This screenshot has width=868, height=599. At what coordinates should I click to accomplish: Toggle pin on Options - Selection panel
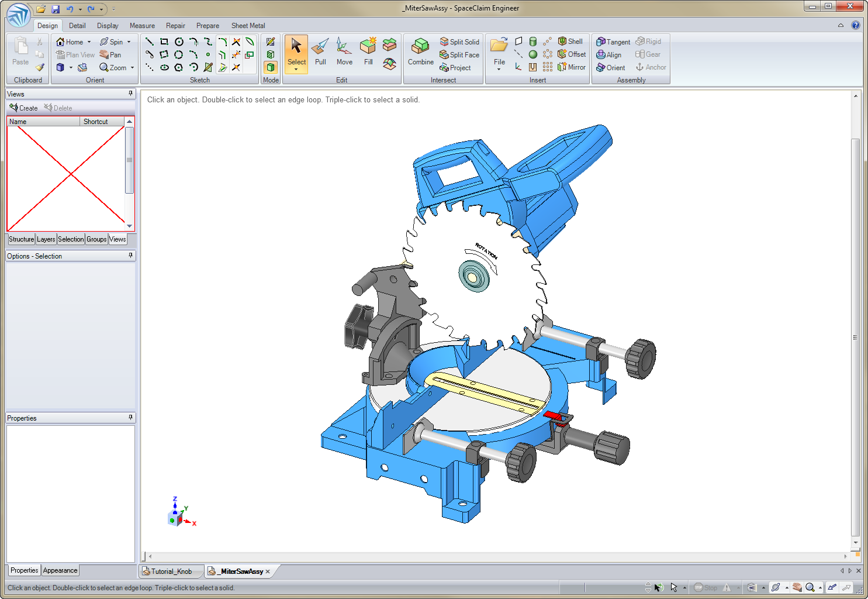[x=130, y=256]
